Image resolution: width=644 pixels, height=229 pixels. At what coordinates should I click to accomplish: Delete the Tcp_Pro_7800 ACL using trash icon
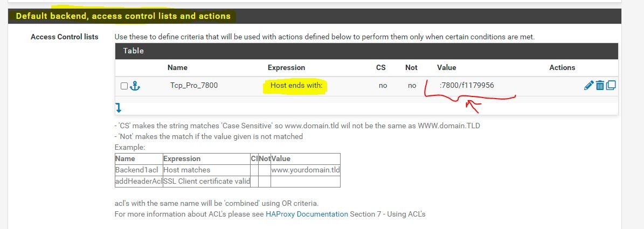pyautogui.click(x=600, y=85)
